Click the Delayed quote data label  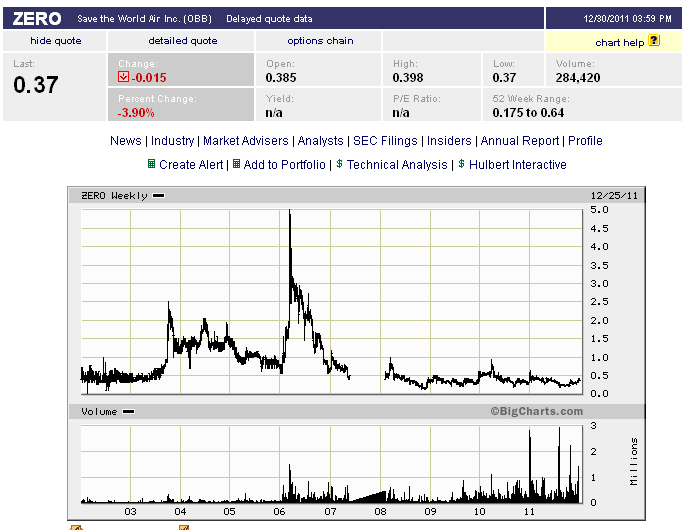(269, 19)
